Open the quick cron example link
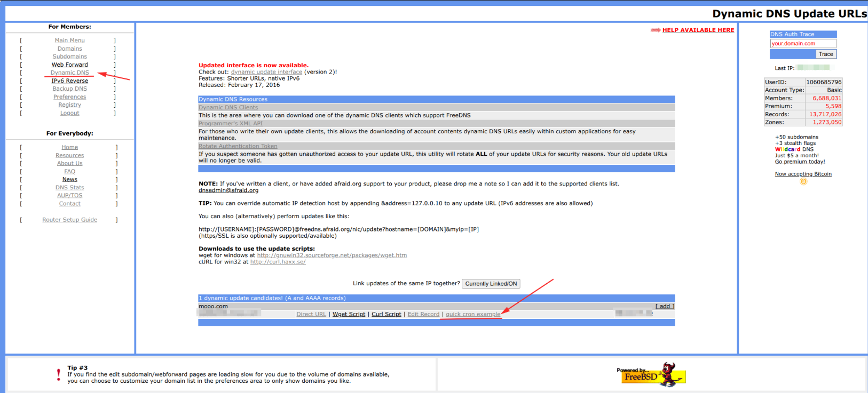868x393 pixels. 474,315
